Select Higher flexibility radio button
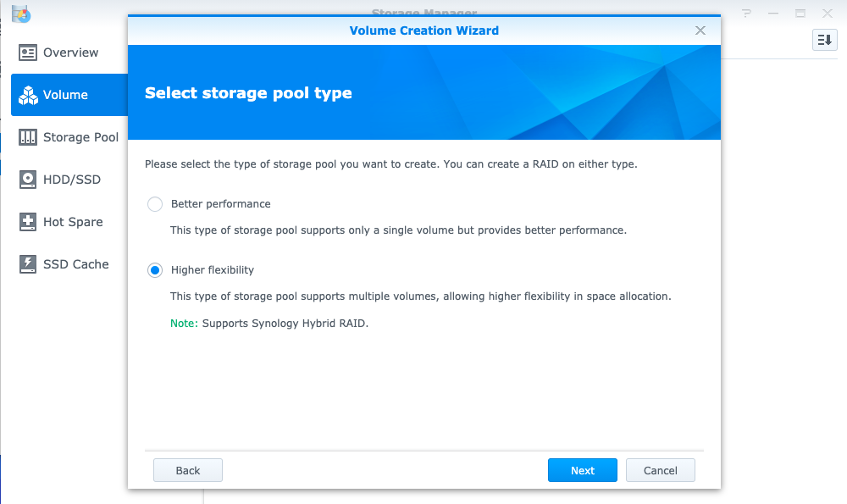 click(x=155, y=270)
